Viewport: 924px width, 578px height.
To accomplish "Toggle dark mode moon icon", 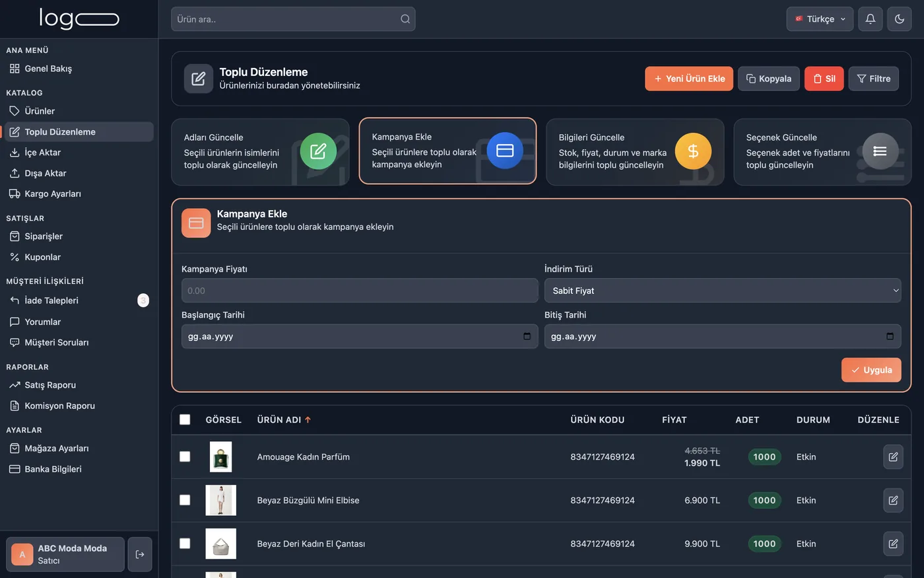I will click(x=900, y=19).
